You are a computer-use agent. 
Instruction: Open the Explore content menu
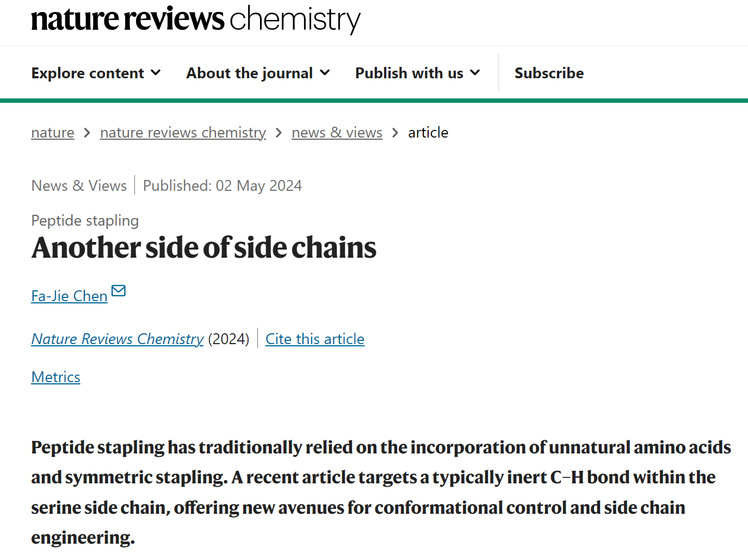(88, 73)
